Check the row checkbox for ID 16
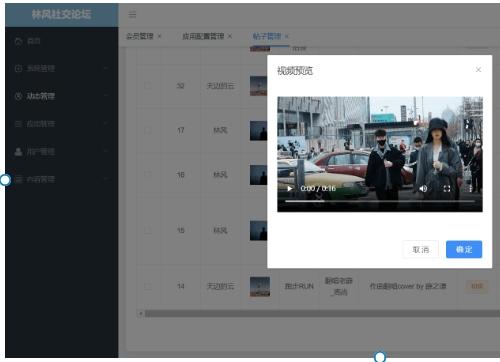This screenshot has width=500, height=362. (x=147, y=174)
